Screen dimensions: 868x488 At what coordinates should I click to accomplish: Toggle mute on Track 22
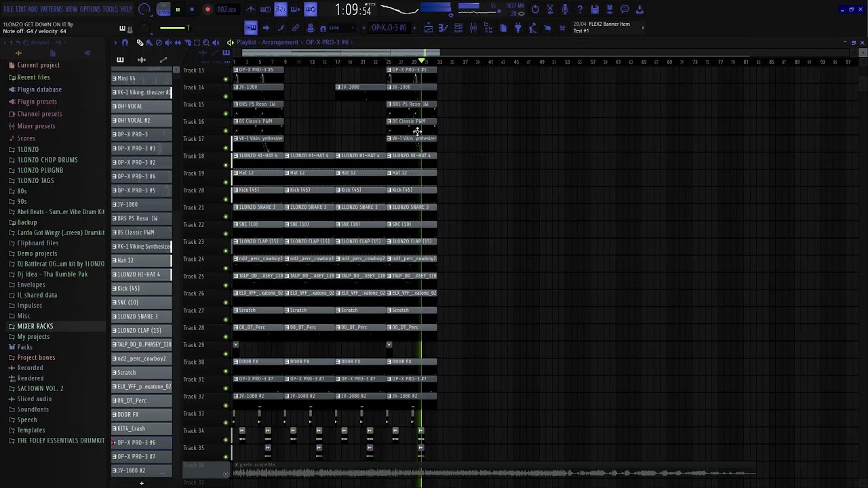coord(226,233)
